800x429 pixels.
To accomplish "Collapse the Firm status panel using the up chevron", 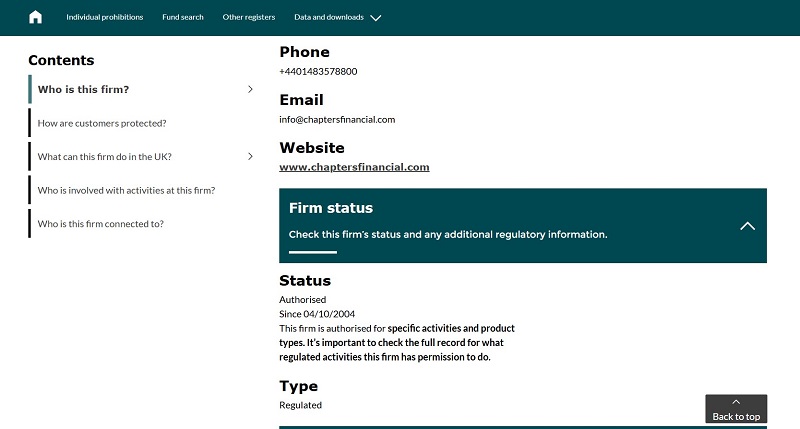I will [x=747, y=226].
